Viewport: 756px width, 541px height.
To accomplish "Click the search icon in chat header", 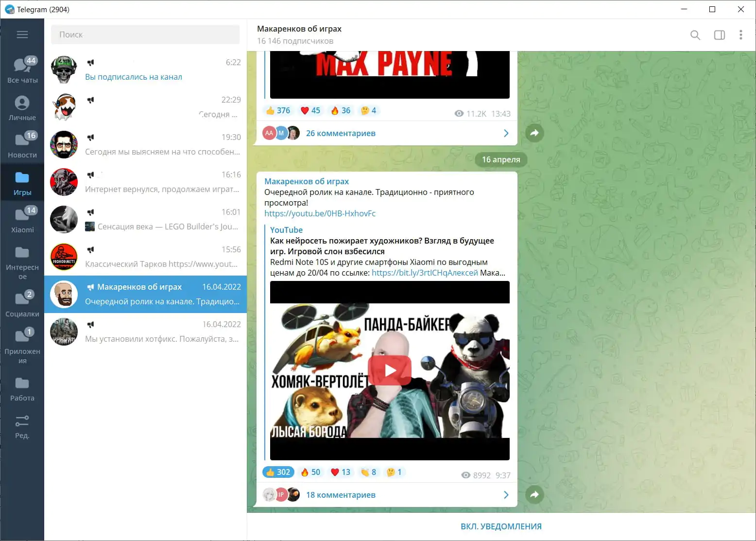I will pyautogui.click(x=695, y=35).
